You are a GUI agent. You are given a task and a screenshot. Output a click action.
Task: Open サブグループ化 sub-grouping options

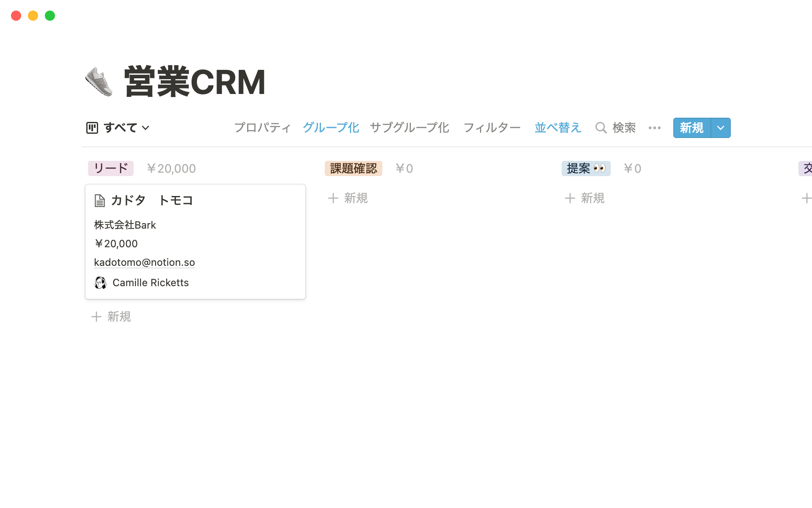coord(409,127)
